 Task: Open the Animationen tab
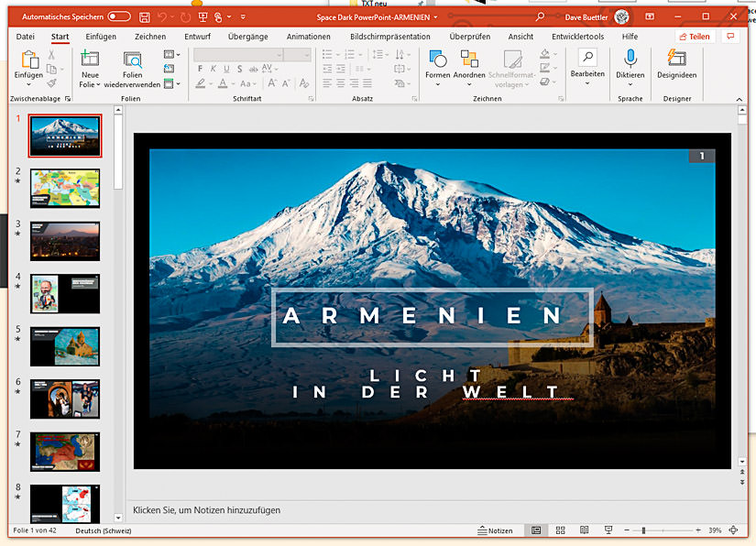[x=309, y=37]
